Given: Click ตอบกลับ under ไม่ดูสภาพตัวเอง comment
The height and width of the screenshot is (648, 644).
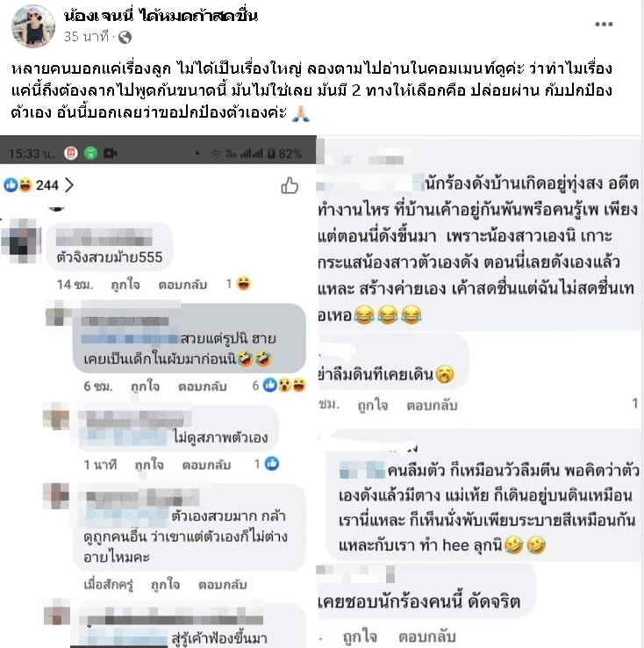Looking at the screenshot, I should coord(206,464).
